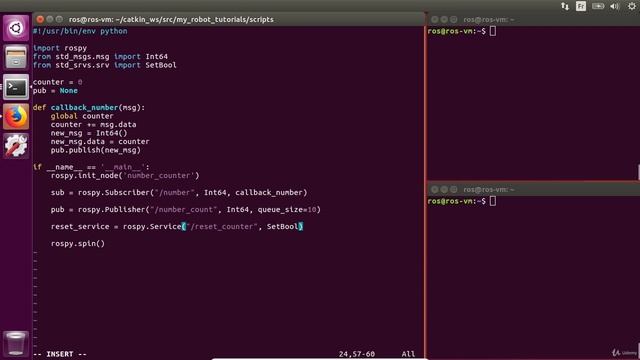Click the "if __name__ == '__main__'" line

tap(91, 167)
